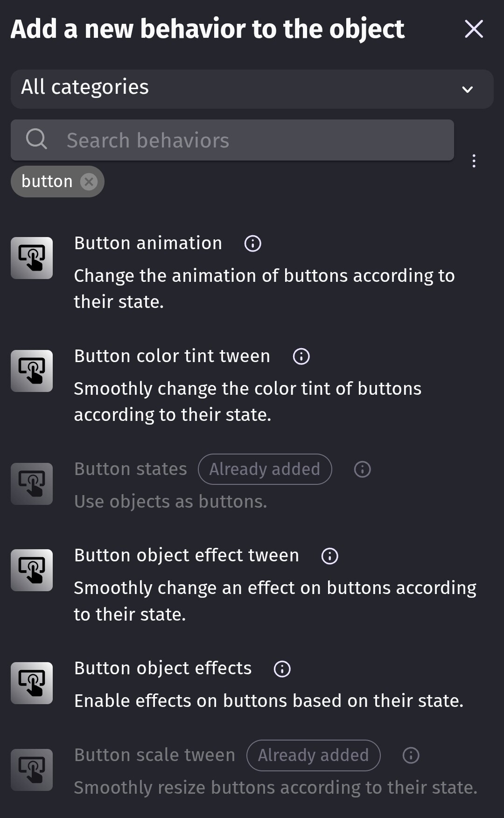Click the Button object effect tween icon
The width and height of the screenshot is (504, 818).
pos(32,570)
